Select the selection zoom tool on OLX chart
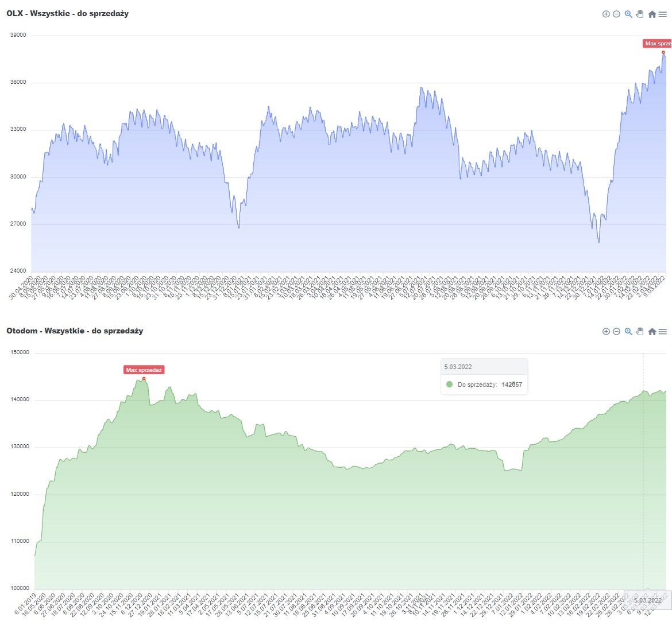The image size is (672, 629). point(628,14)
